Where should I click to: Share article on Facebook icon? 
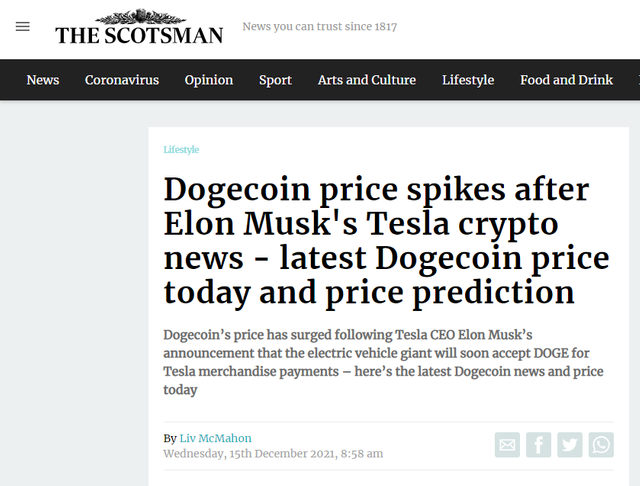(x=538, y=444)
